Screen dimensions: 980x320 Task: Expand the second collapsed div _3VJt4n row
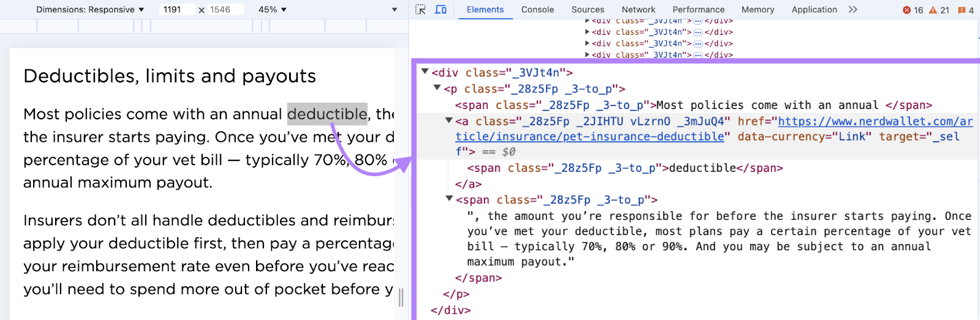tap(587, 32)
